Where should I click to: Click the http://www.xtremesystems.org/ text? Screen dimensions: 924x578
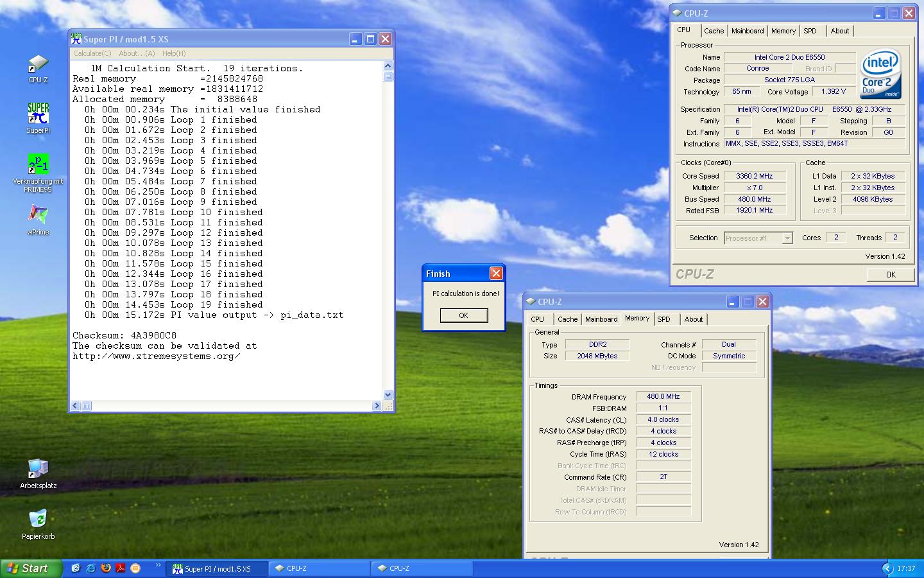tap(157, 356)
